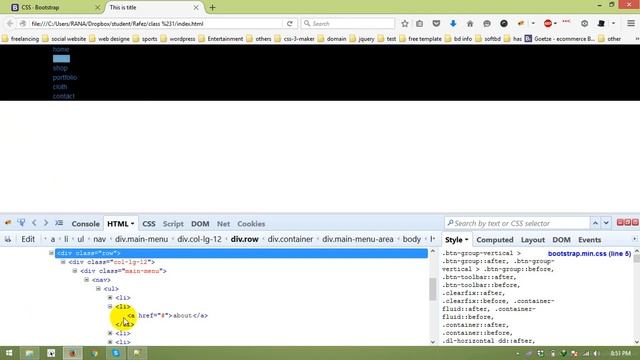Open the Style side panel dropdown

(x=466, y=240)
